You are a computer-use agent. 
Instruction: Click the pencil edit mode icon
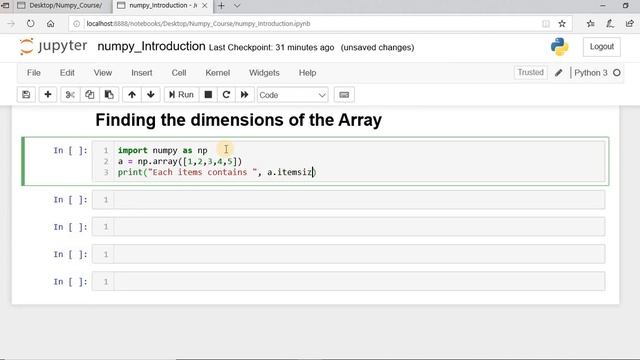[558, 73]
